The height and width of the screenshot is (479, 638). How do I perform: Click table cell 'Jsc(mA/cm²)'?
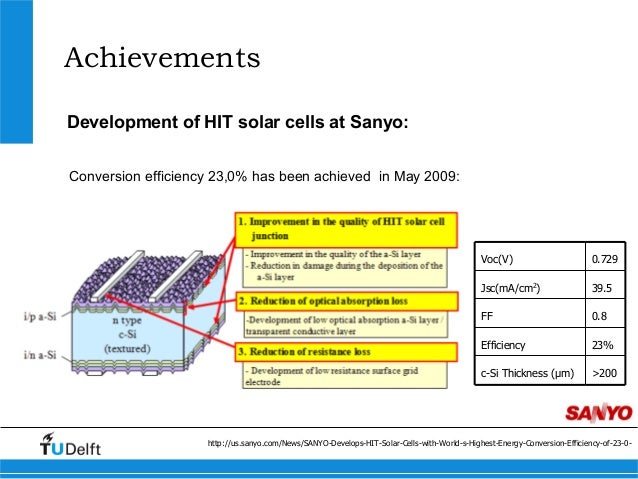(x=530, y=285)
